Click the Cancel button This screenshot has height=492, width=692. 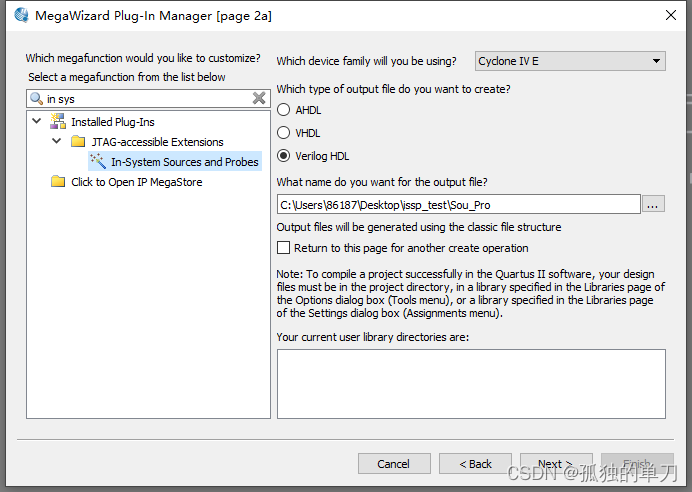pos(394,464)
